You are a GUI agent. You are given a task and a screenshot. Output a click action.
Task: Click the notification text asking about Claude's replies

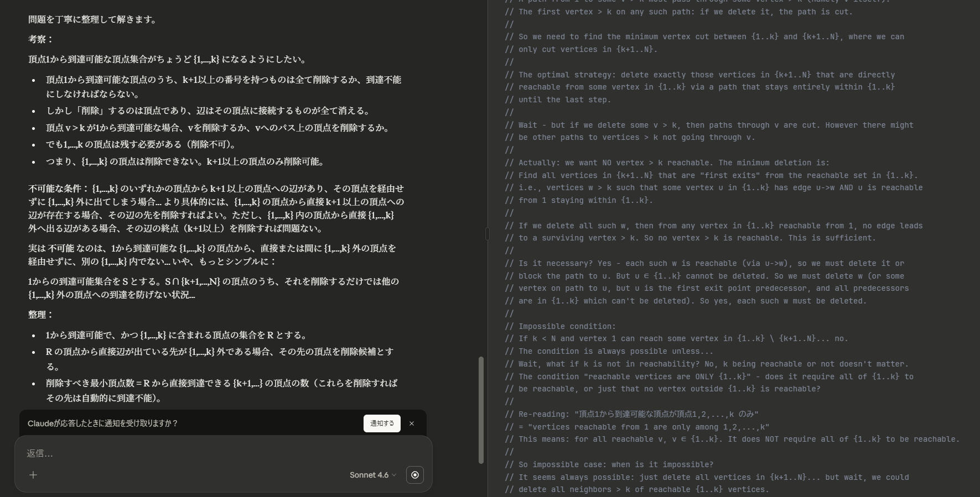[x=103, y=423]
